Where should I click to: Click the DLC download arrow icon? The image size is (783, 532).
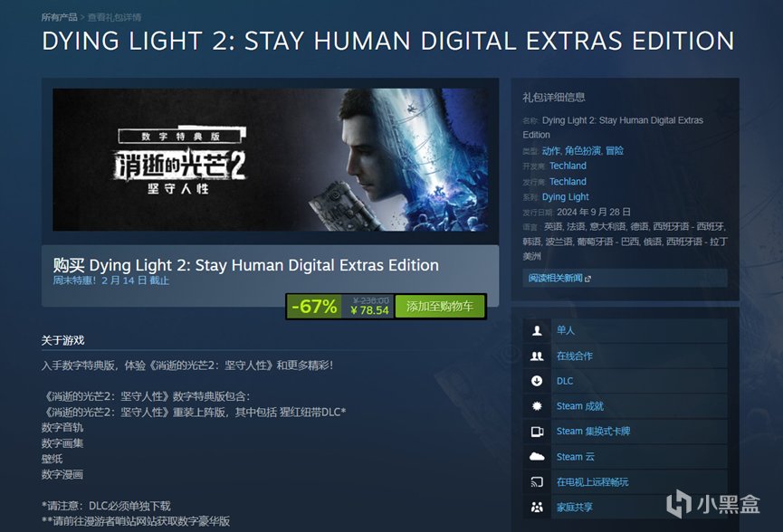point(537,381)
